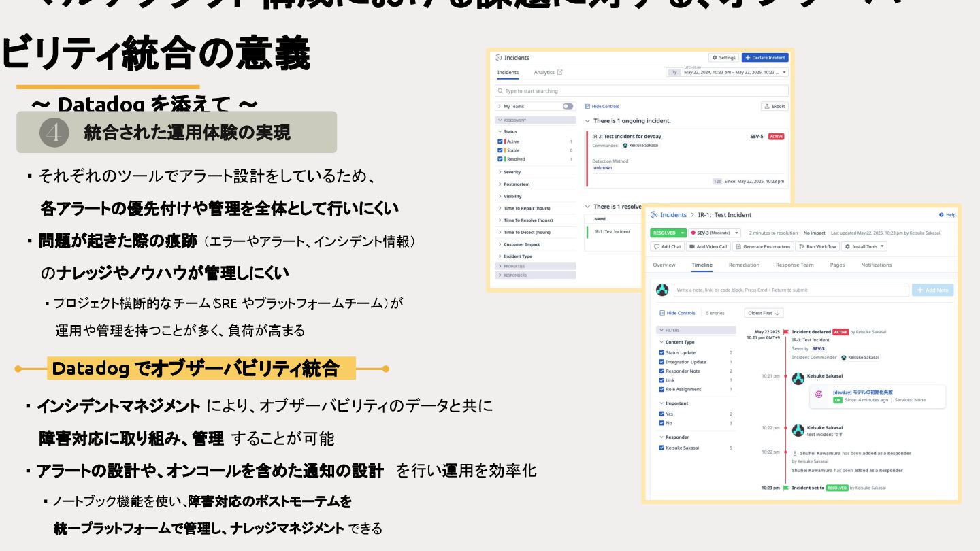Click the Incidents logo icon in list page header

point(499,58)
